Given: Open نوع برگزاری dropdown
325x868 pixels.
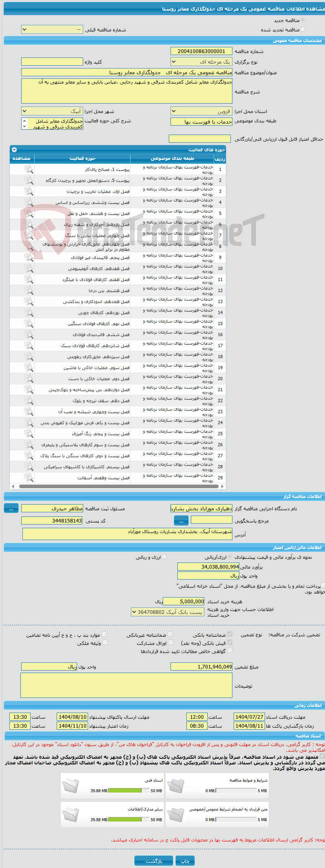Looking at the screenshot, I should (201, 62).
